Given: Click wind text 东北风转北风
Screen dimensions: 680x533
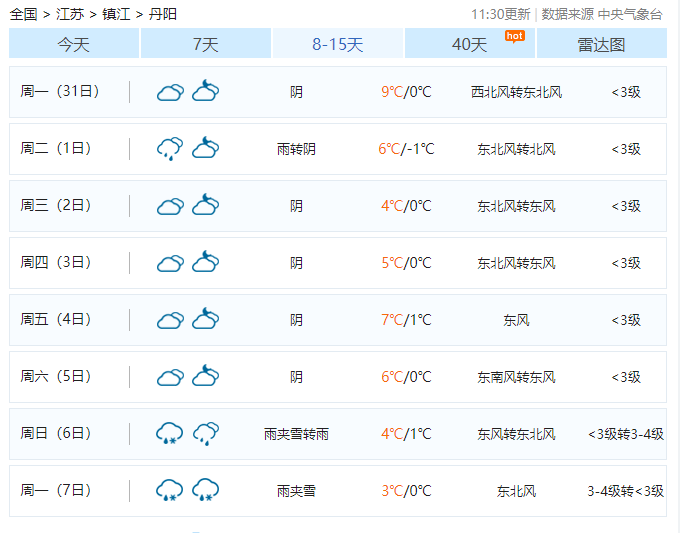Looking at the screenshot, I should [x=517, y=149].
